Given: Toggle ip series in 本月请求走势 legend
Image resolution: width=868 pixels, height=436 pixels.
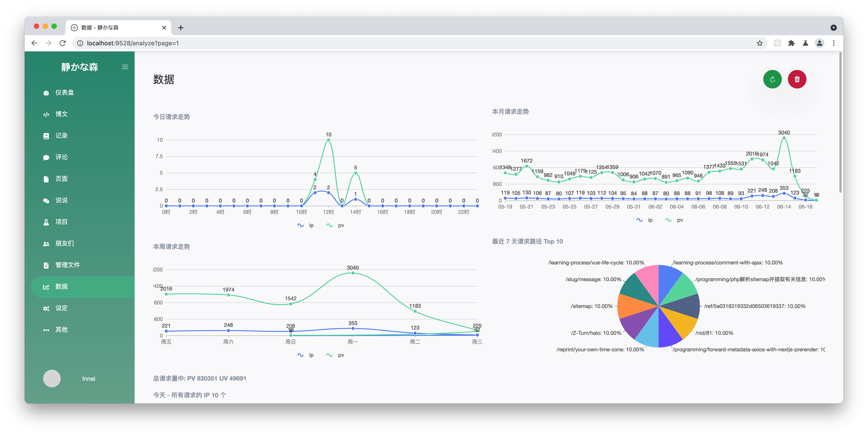Looking at the screenshot, I should pos(644,220).
